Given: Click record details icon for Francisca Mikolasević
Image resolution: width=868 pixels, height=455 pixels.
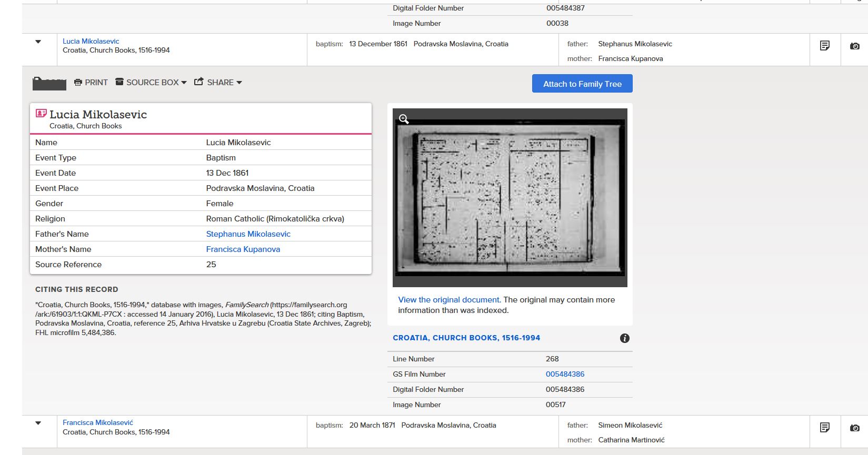Looking at the screenshot, I should (825, 427).
